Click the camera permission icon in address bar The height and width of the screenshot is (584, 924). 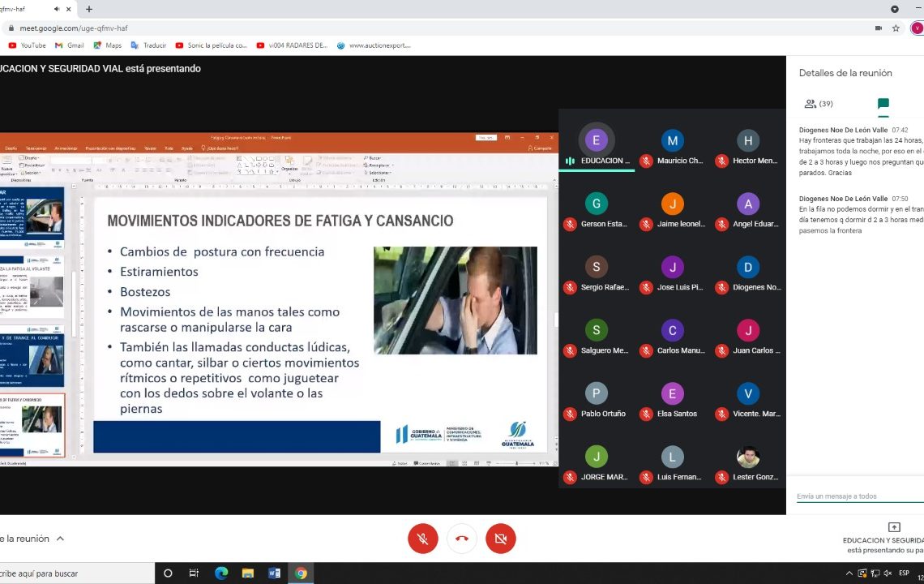point(879,28)
